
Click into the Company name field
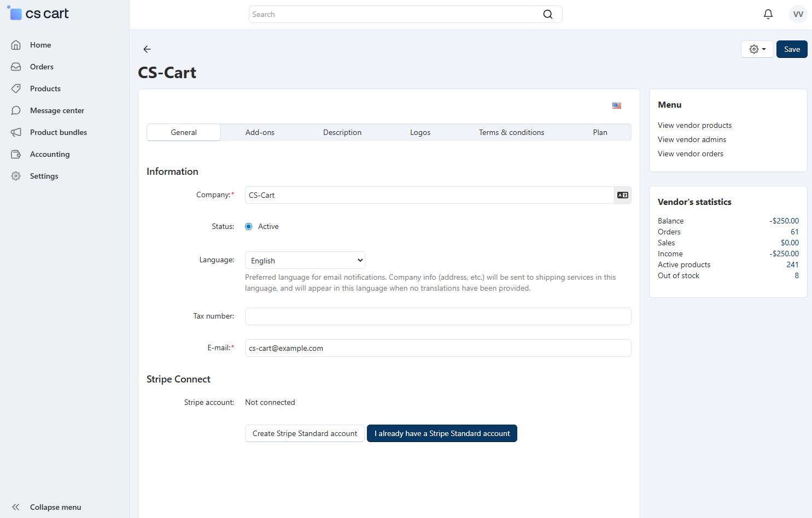(430, 195)
